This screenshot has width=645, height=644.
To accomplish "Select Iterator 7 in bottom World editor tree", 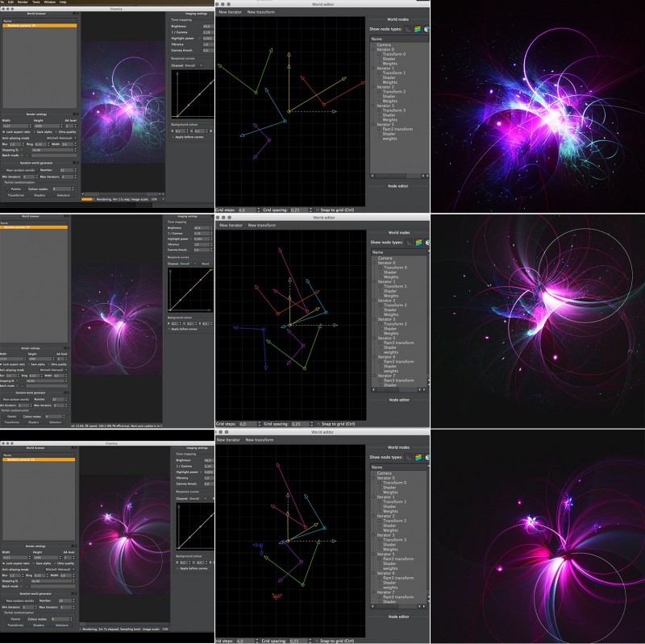I will [x=386, y=592].
